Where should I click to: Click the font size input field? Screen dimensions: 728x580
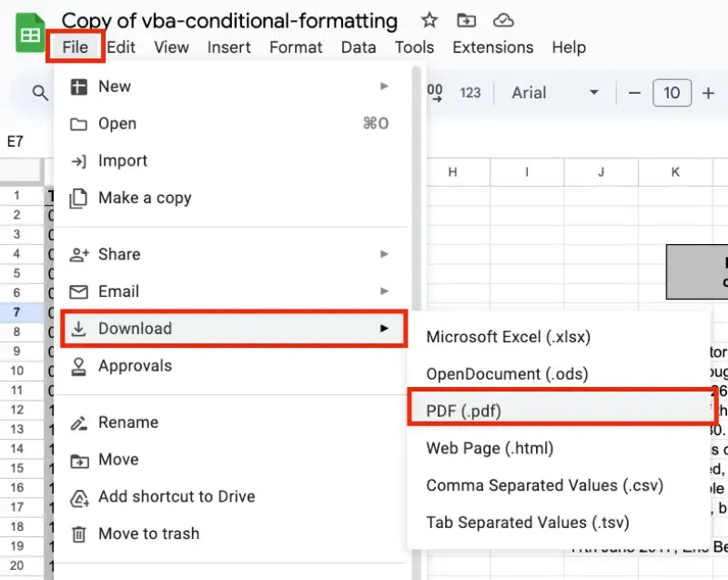pyautogui.click(x=672, y=92)
